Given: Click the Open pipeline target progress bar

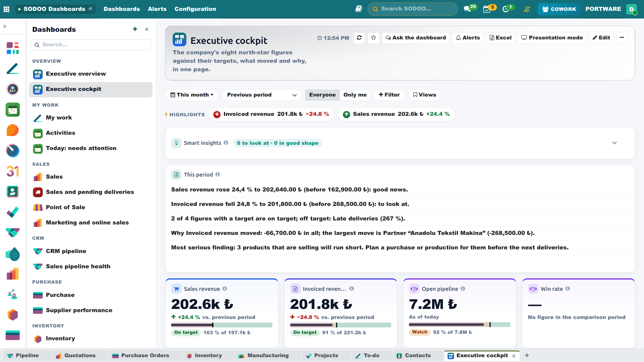Looking at the screenshot, I should [459, 325].
